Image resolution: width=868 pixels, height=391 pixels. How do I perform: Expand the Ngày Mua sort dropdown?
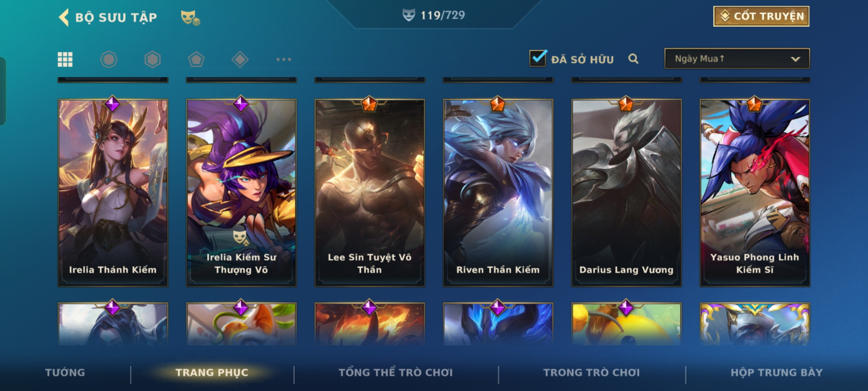click(737, 59)
